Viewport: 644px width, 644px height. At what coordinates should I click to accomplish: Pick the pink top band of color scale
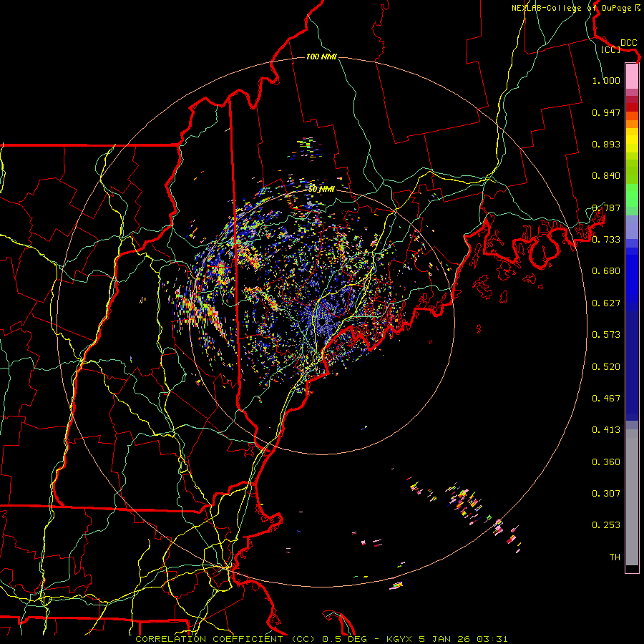pos(632,76)
